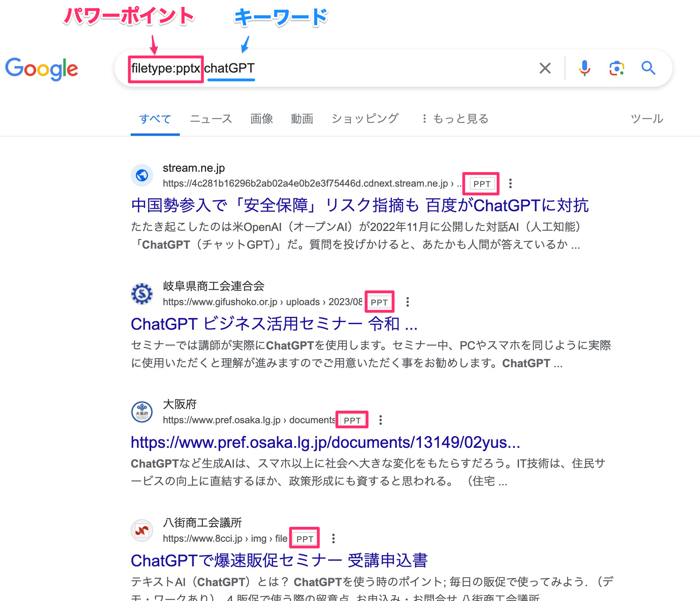Click the 岐阜県商工会連合会 site name

(x=214, y=286)
